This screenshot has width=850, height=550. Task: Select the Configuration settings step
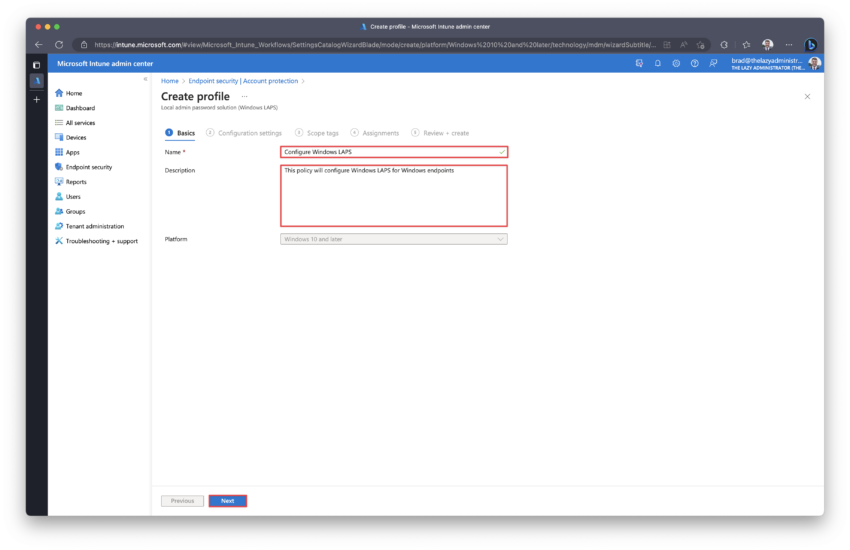pos(244,133)
